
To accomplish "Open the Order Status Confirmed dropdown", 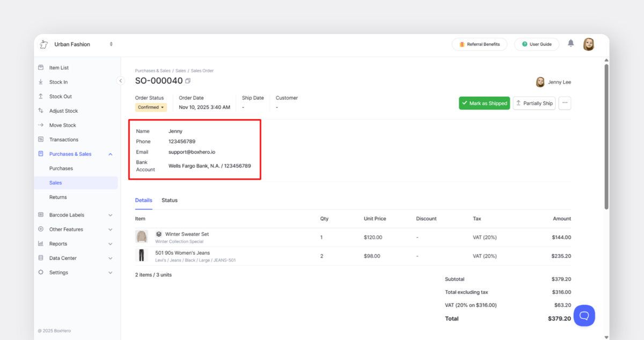I will 151,107.
